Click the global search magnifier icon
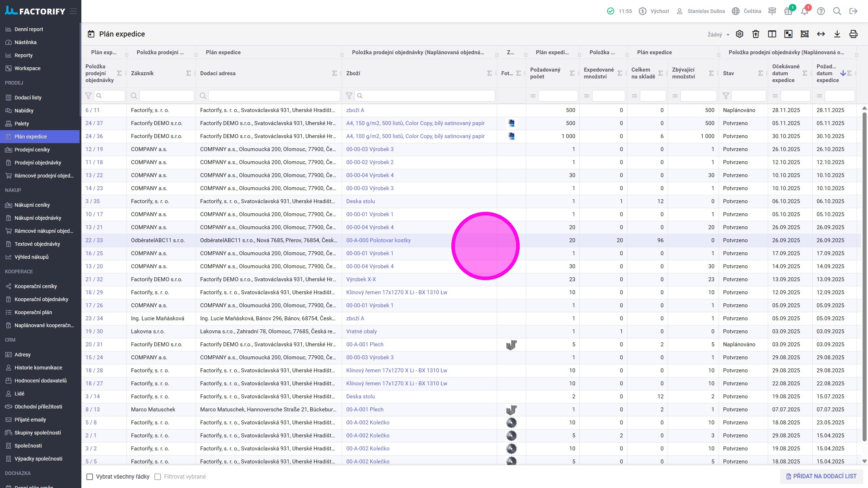Image resolution: width=868 pixels, height=488 pixels. click(x=837, y=11)
